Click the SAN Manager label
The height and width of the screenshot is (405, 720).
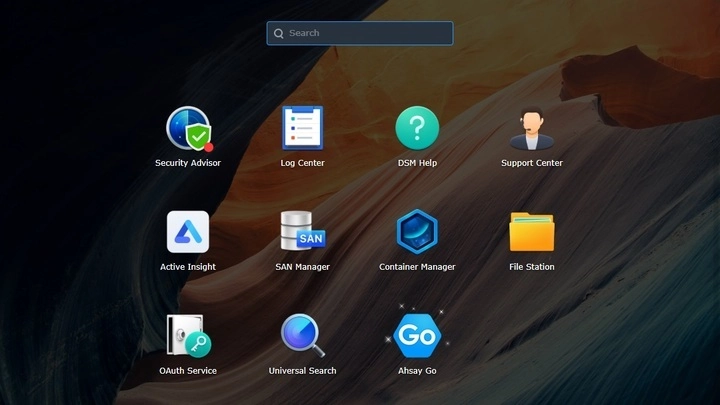[x=302, y=267]
